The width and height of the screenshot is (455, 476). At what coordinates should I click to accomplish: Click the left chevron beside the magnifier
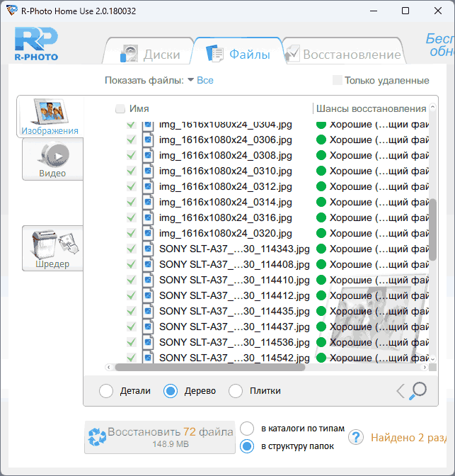(x=400, y=391)
